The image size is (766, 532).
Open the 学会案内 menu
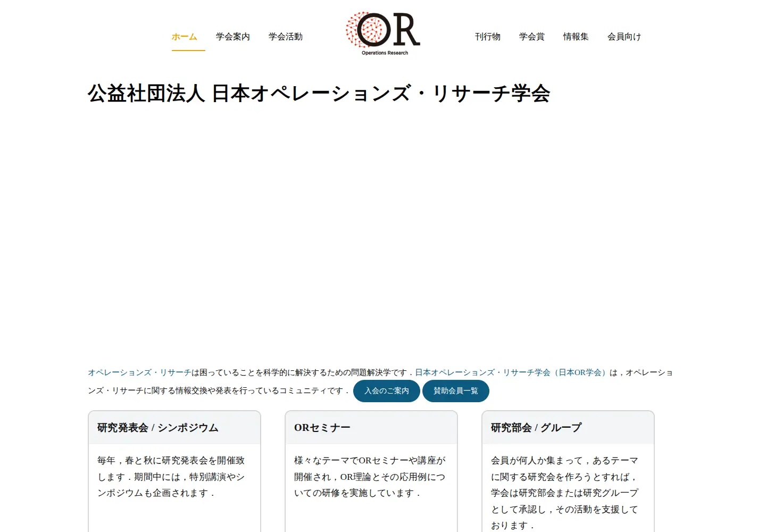233,37
